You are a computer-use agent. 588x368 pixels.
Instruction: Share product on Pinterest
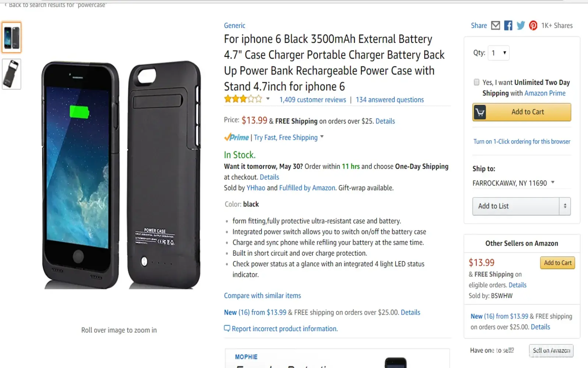(533, 25)
